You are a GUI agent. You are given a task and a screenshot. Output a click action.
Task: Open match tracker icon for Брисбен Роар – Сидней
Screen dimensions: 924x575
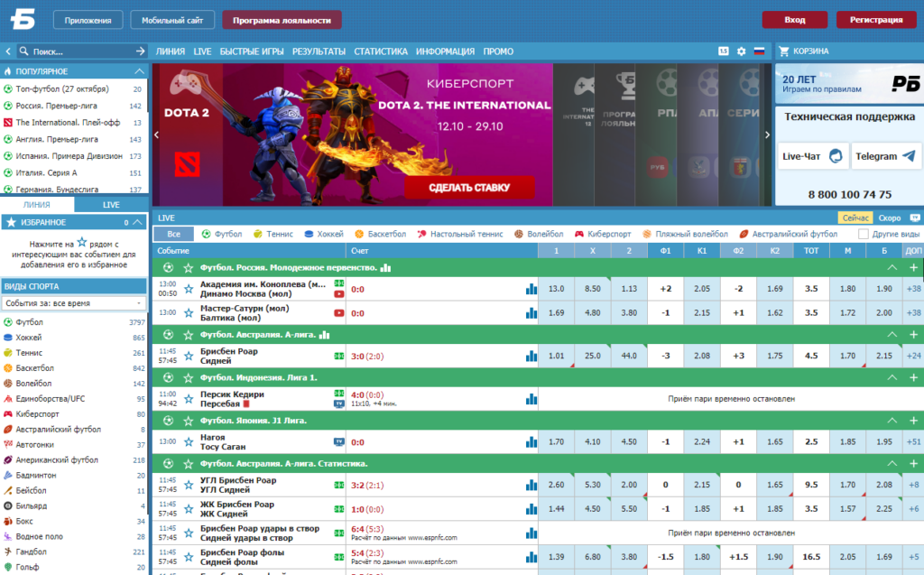click(x=339, y=357)
